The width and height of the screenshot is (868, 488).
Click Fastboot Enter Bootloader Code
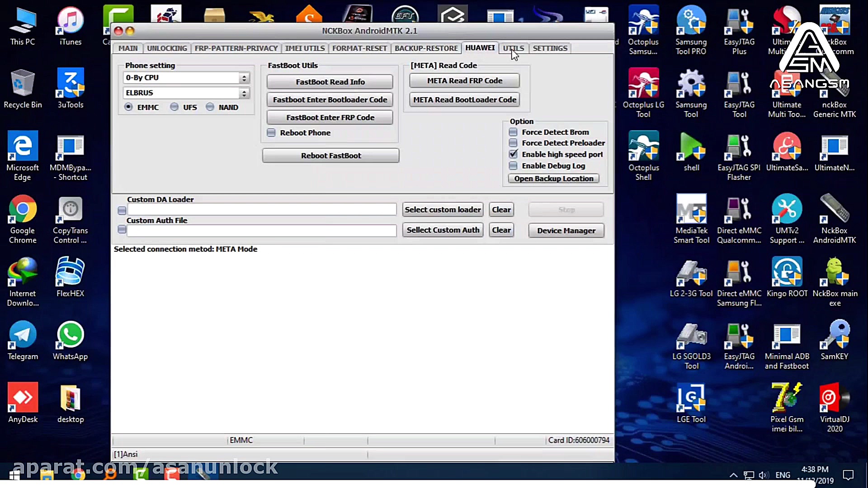coord(330,99)
